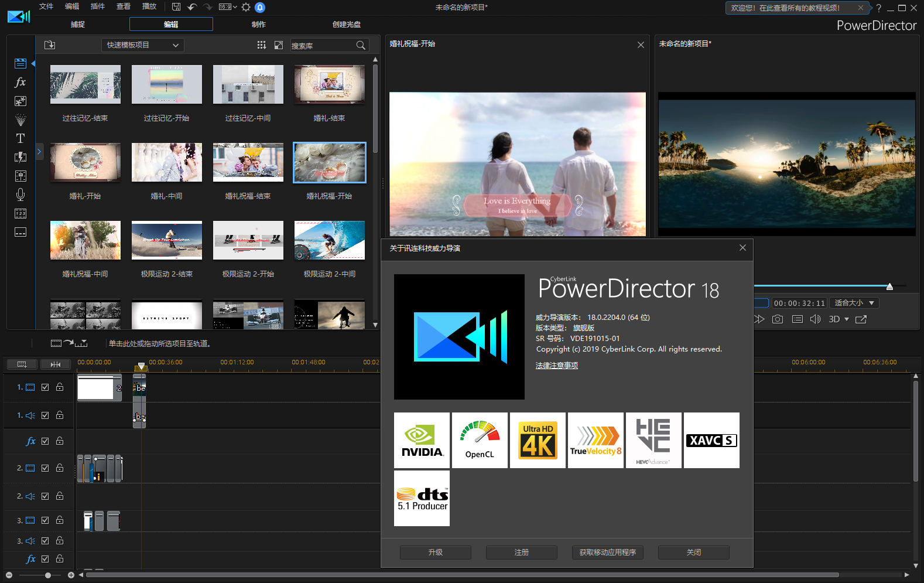Open preferences gear icon
The height and width of the screenshot is (583, 924).
(x=246, y=7)
